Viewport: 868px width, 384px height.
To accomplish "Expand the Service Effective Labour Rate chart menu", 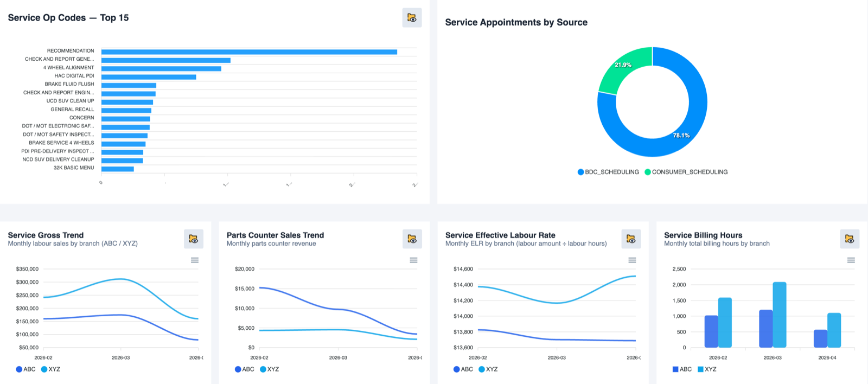I will [x=632, y=260].
